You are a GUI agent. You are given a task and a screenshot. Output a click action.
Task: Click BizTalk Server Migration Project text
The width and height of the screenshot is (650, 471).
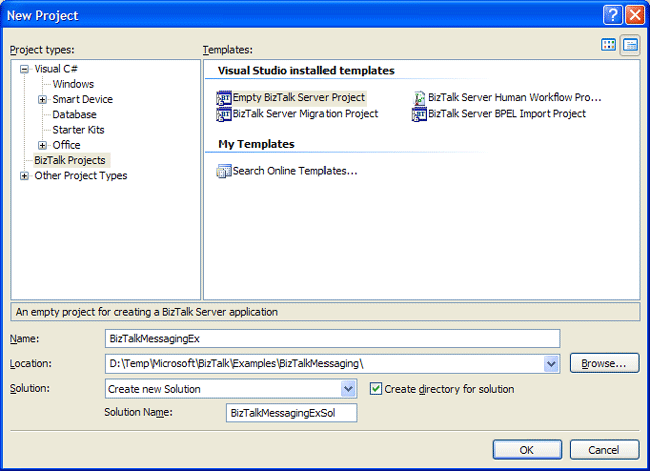click(x=306, y=114)
